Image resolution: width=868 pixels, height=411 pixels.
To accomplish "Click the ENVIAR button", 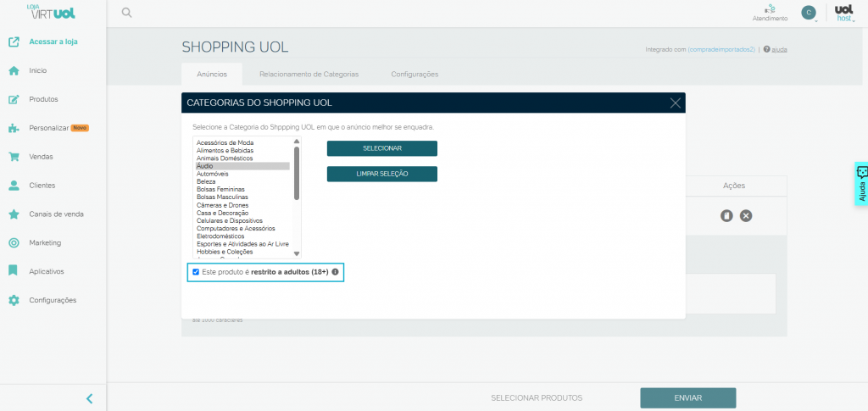I will click(x=688, y=397).
